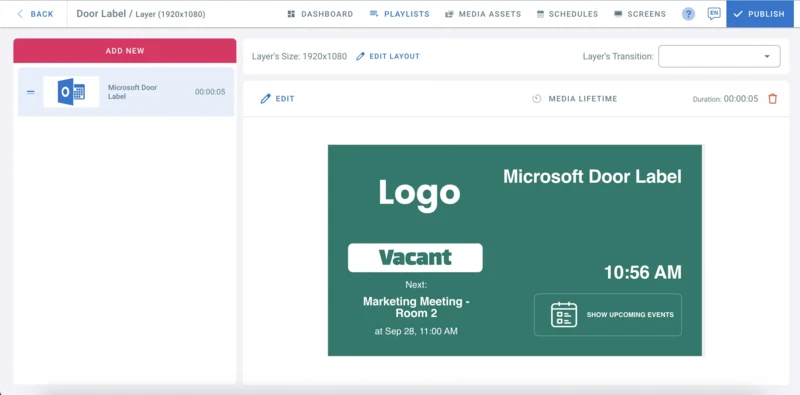Open the Layer's Transition dropdown

point(719,56)
